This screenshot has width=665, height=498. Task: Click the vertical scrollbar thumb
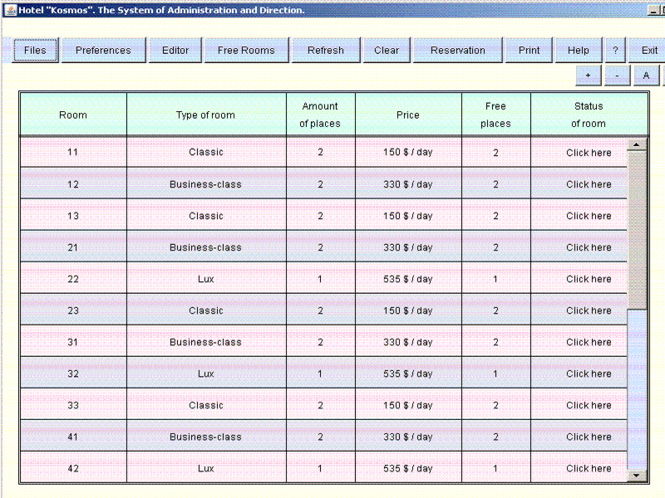637,230
